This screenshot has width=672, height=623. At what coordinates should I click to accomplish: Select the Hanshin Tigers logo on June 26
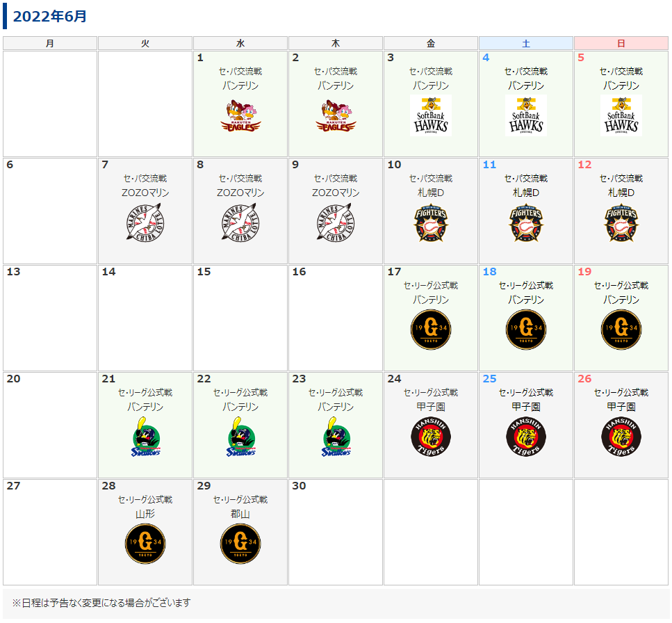coord(621,437)
